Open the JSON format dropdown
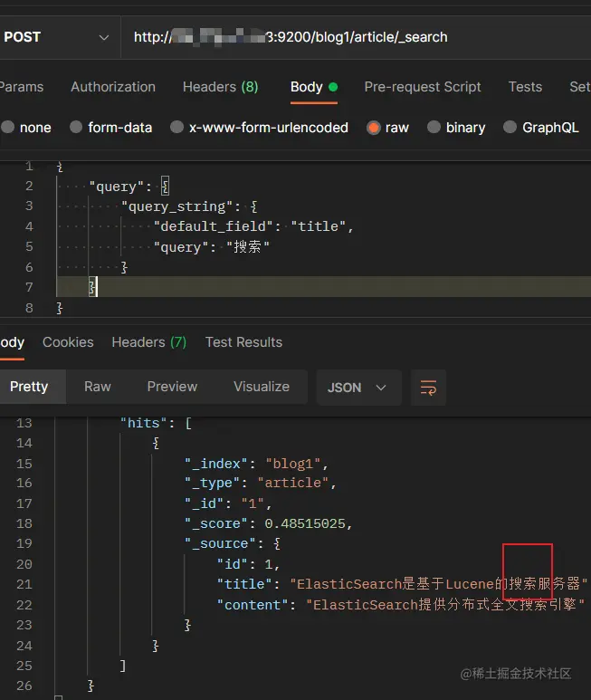This screenshot has height=700, width=591. coord(358,388)
